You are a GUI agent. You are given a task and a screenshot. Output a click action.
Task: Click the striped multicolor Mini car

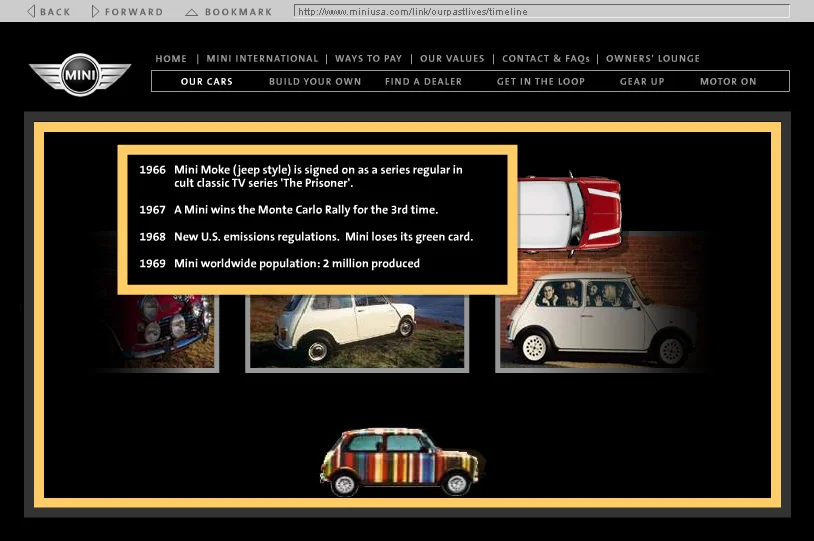402,462
